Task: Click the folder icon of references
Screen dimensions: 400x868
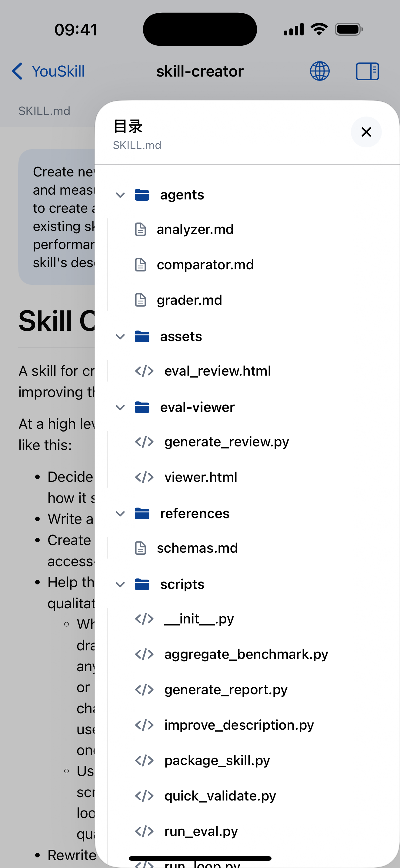Action: tap(142, 513)
